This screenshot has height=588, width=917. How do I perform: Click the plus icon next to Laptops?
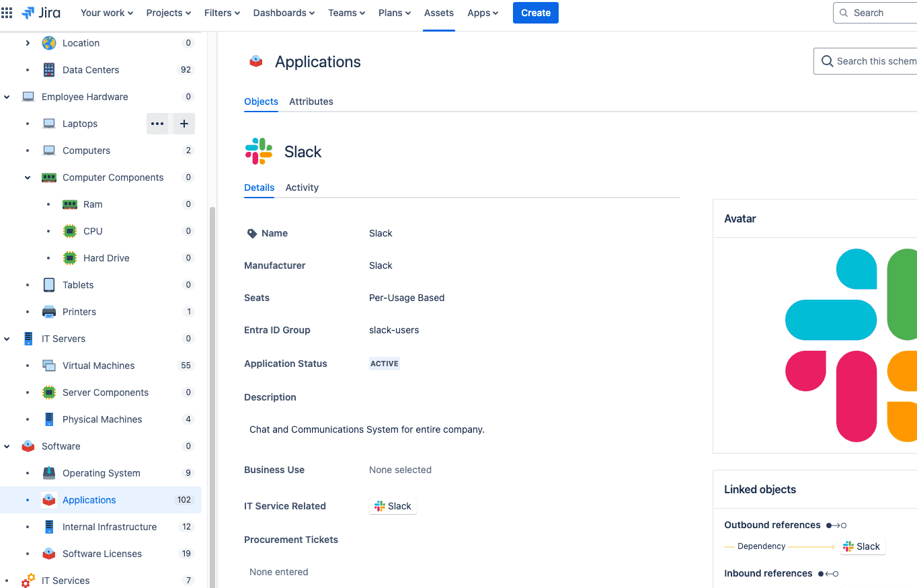pos(184,124)
